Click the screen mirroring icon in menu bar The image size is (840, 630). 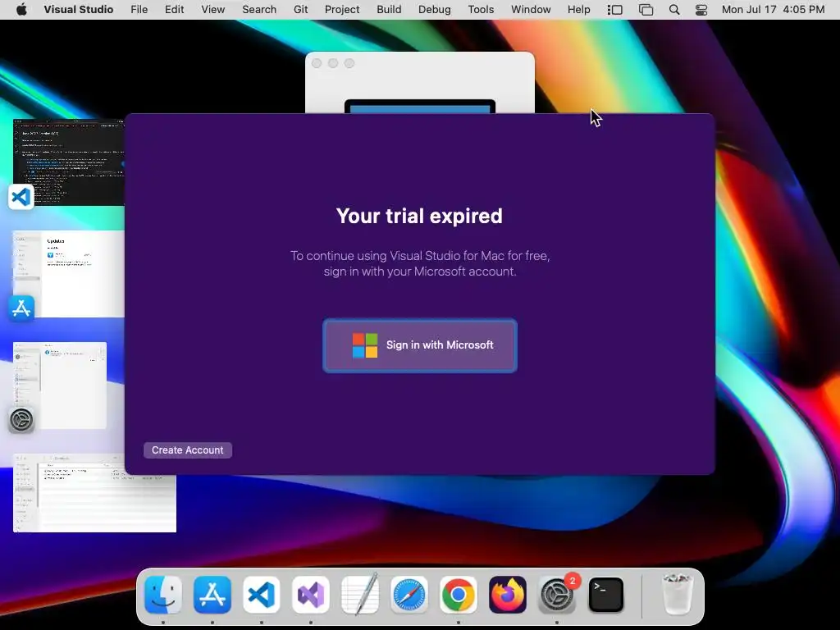pos(646,10)
